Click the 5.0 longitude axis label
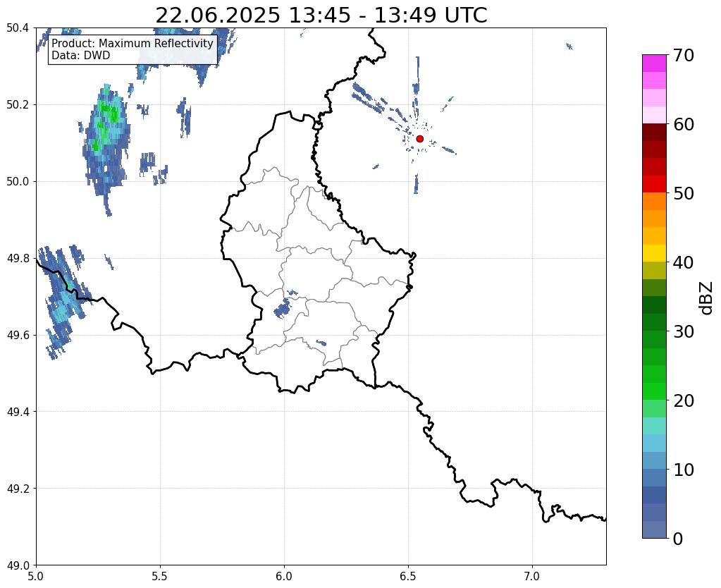This screenshot has height=588, width=721. tap(36, 577)
